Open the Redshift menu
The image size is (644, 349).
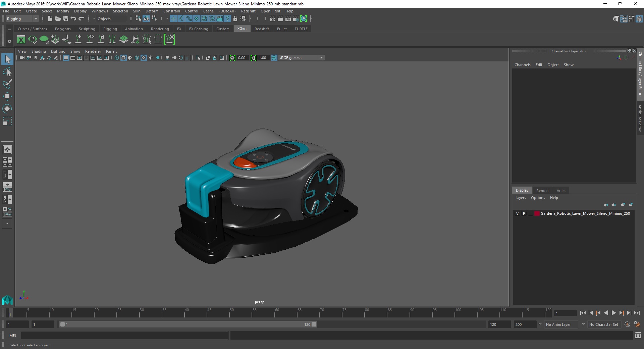click(248, 11)
